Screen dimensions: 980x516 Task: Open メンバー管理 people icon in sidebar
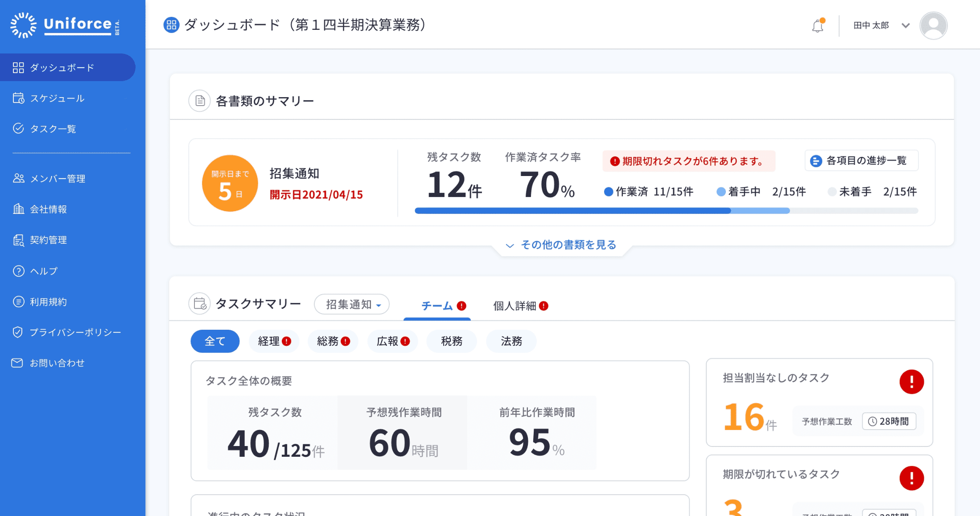point(18,178)
